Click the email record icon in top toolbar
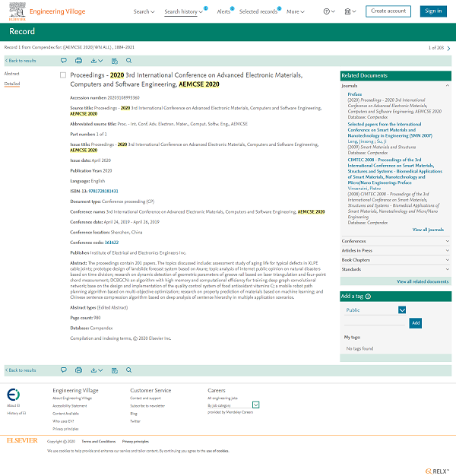This screenshot has width=456, height=476. [65, 60]
